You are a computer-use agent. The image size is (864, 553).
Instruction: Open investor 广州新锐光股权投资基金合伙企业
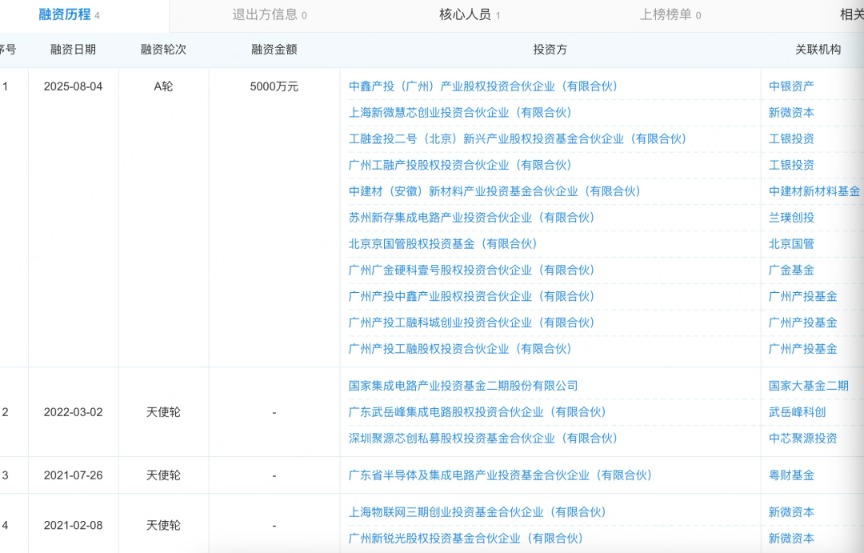466,539
